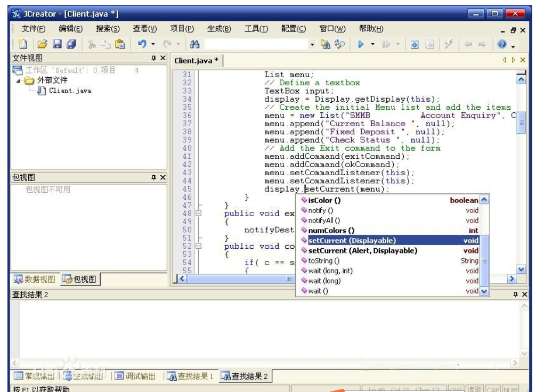Close the 文件视图 panel

coord(163,58)
